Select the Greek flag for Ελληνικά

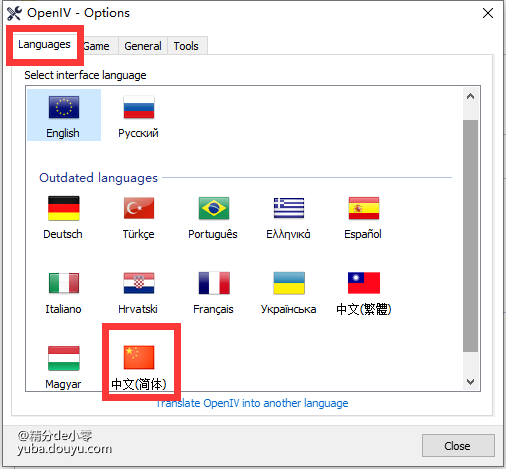[x=289, y=208]
